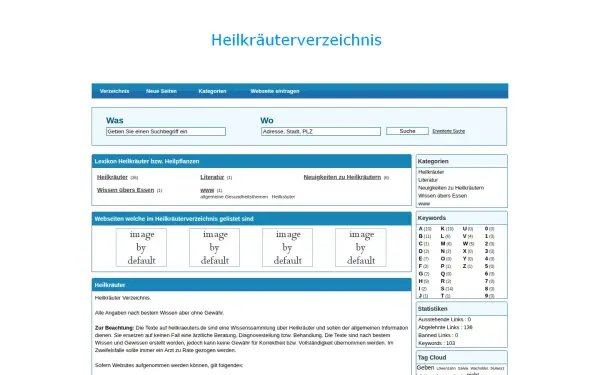Open the Erweiterte Suche link
This screenshot has height=375, width=600.
[448, 131]
